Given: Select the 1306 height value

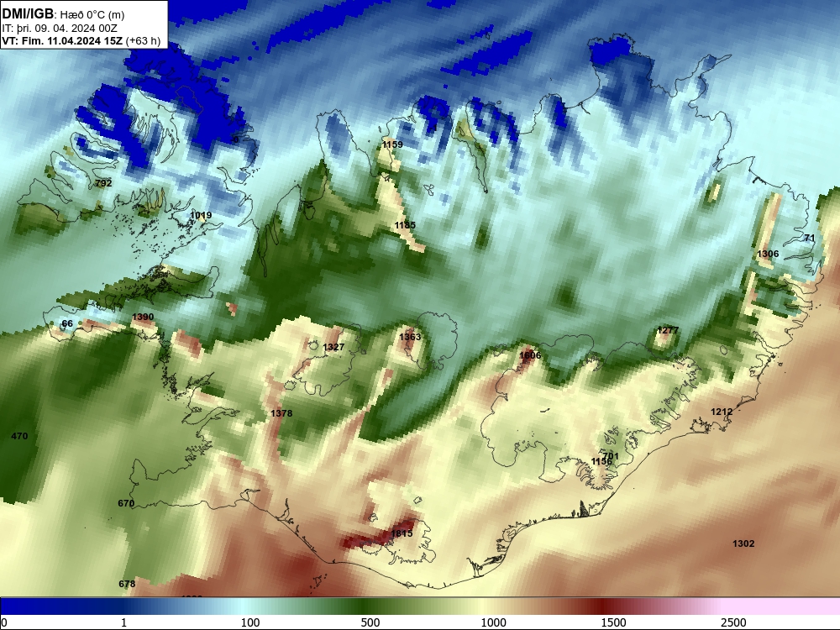Looking at the screenshot, I should [768, 254].
